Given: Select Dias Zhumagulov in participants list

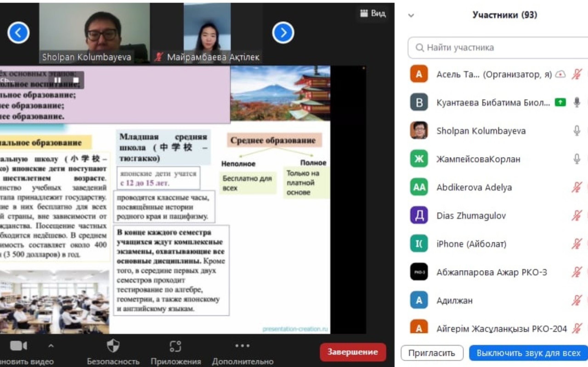Looking at the screenshot, I should 471,216.
